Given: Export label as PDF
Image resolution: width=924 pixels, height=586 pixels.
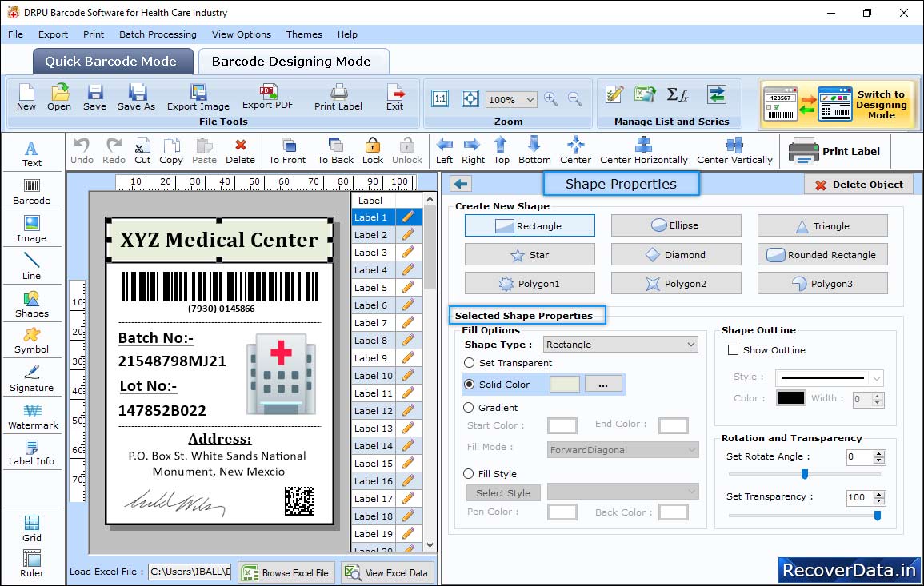Looking at the screenshot, I should click(267, 98).
